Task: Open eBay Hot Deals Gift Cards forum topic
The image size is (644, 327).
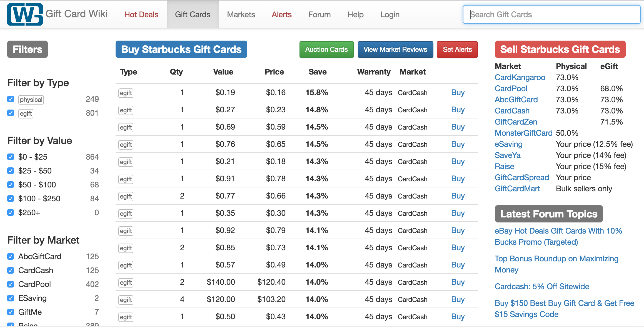Action: coord(558,236)
